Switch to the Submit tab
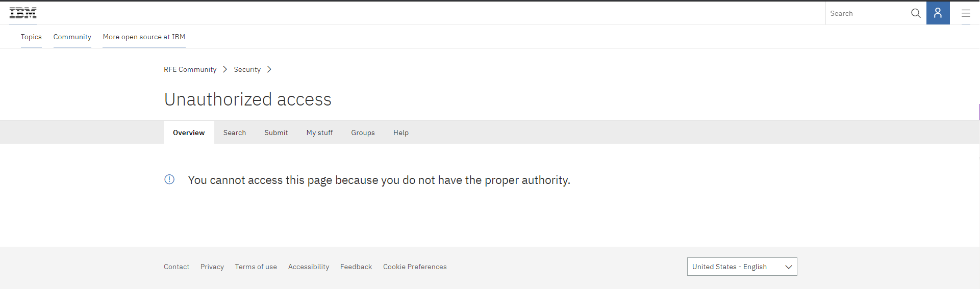Image resolution: width=980 pixels, height=289 pixels. (276, 133)
